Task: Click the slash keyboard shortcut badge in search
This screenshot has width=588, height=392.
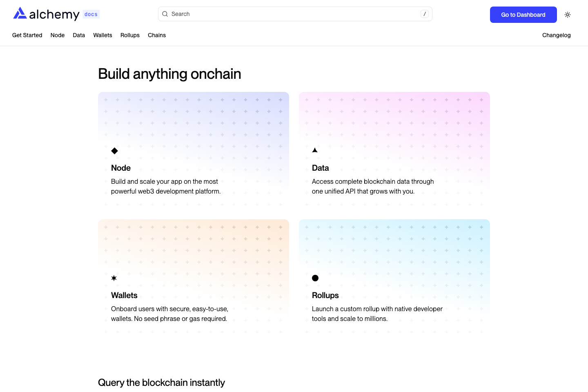Action: pos(425,13)
